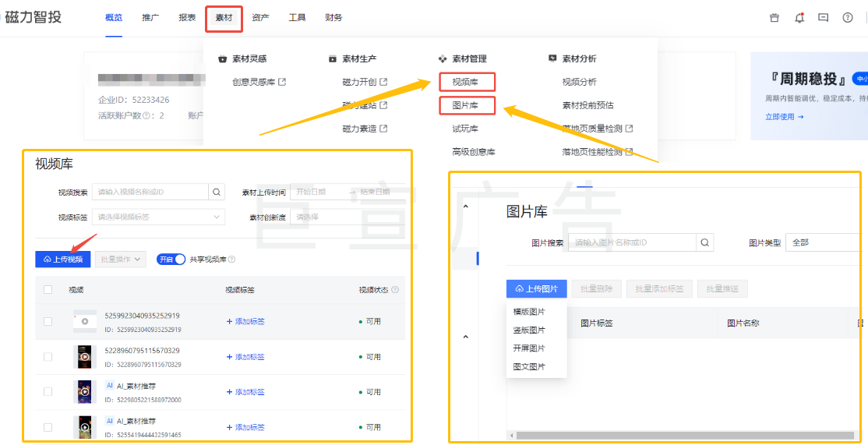
Task: Click the search magnifier in 视频库
Action: coord(217,192)
